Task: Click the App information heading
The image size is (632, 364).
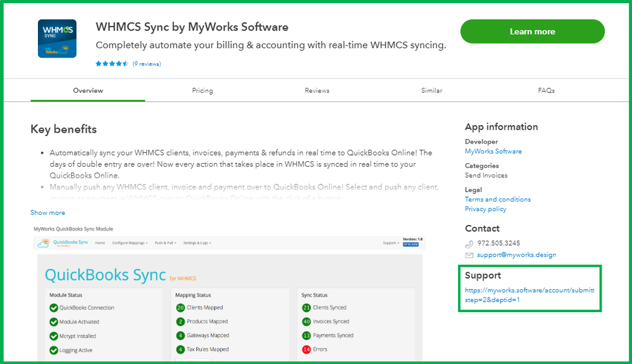Action: point(502,127)
